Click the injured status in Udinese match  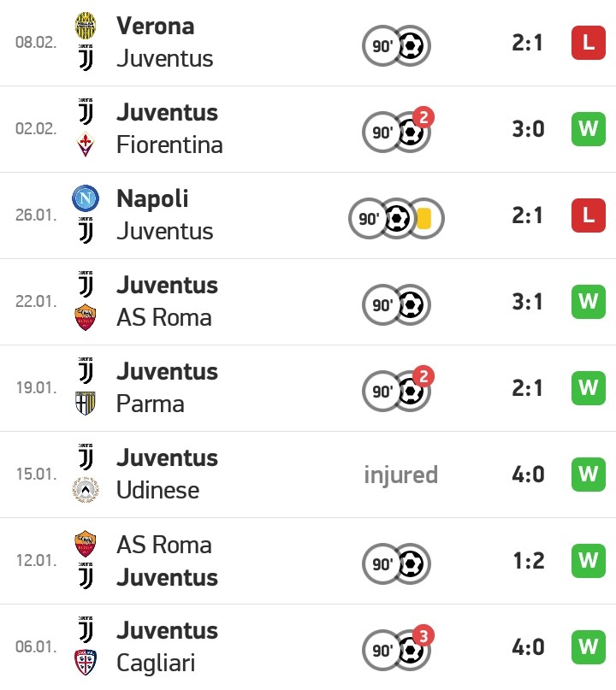click(x=400, y=475)
